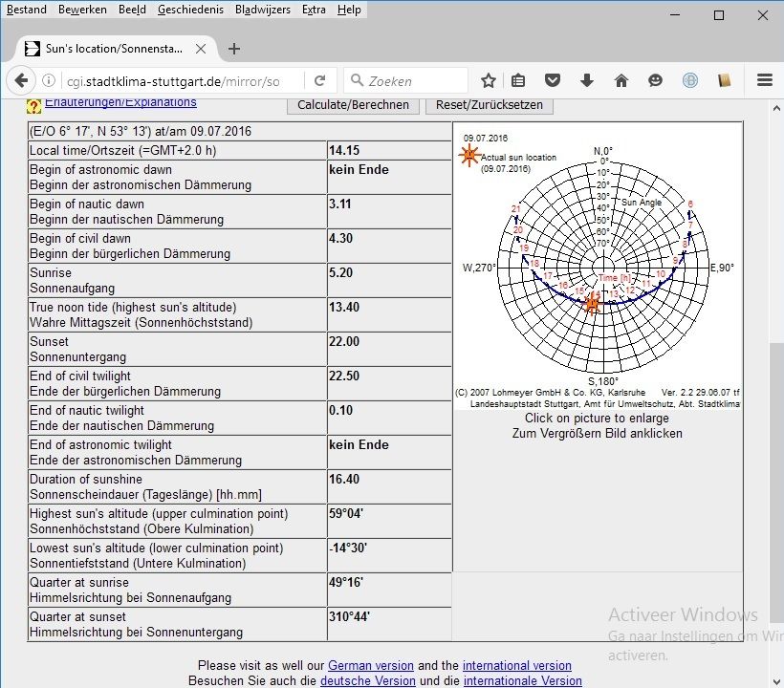Open the Geschiedenis menu
The height and width of the screenshot is (688, 784).
(x=190, y=10)
